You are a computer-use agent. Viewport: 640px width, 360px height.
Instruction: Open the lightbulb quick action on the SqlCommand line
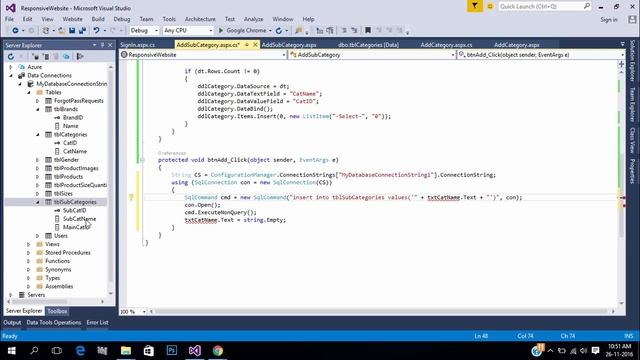(x=131, y=198)
